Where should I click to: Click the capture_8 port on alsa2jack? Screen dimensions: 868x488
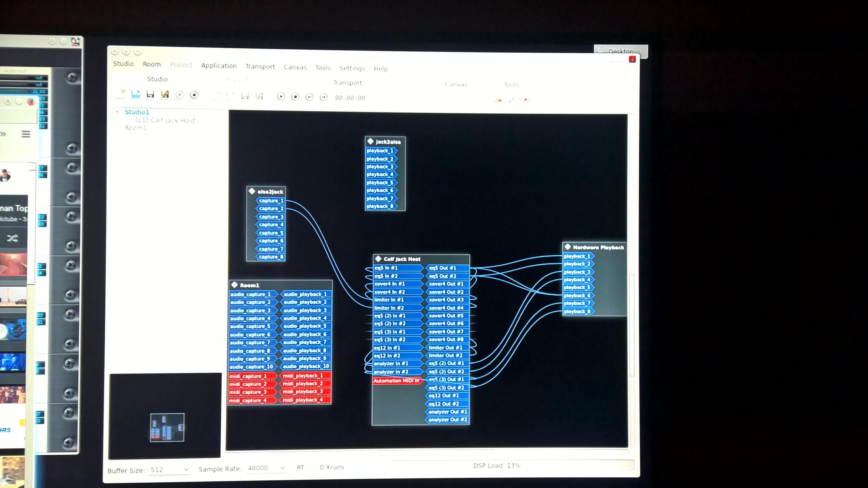[x=270, y=257]
